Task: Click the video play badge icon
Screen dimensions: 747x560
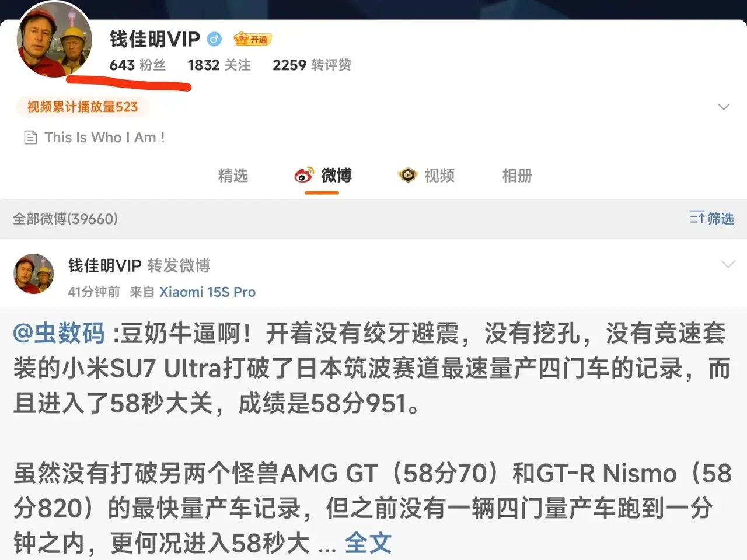Action: pos(408,175)
